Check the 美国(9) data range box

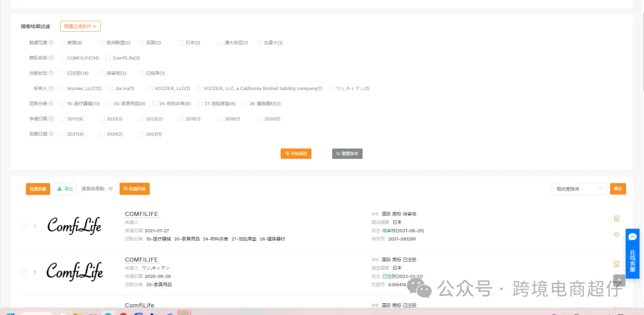tap(63, 43)
